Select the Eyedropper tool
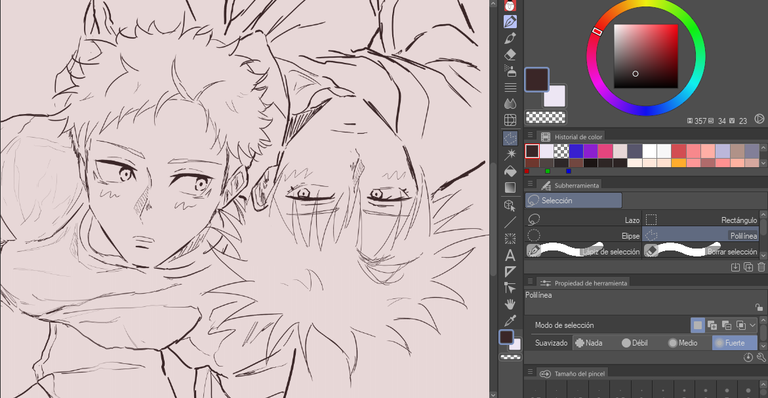768x398 pixels. point(510,321)
